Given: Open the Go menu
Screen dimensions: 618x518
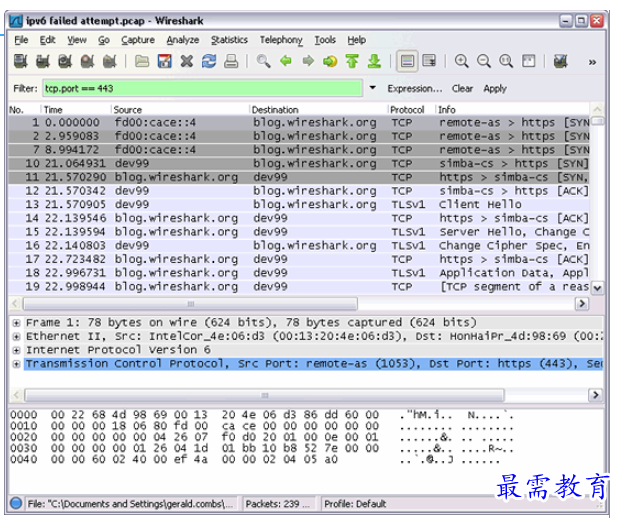Looking at the screenshot, I should point(104,40).
